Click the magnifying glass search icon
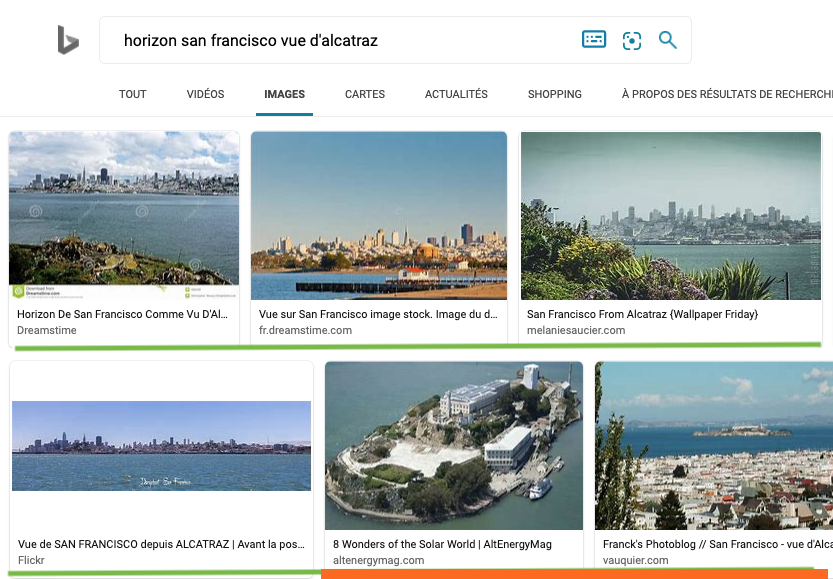 point(668,40)
